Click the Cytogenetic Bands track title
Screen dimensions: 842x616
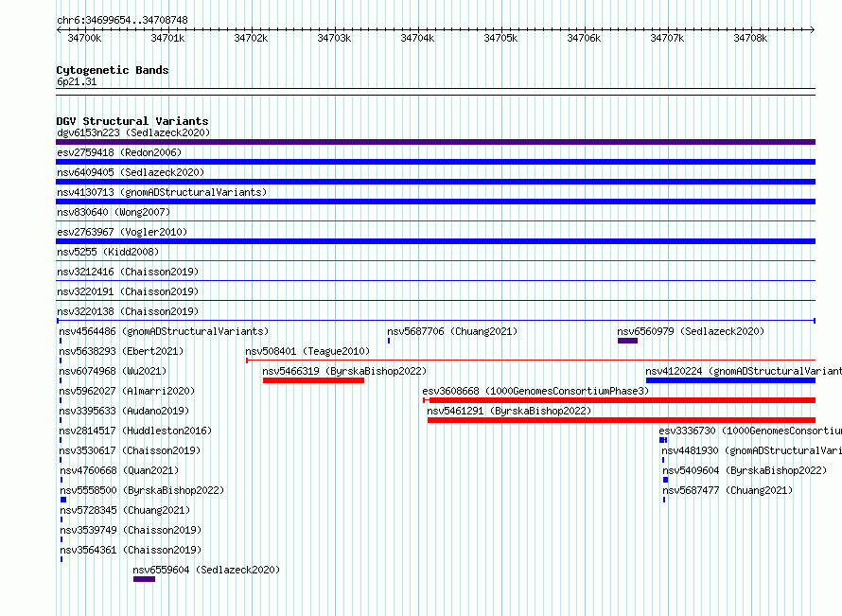pyautogui.click(x=113, y=70)
